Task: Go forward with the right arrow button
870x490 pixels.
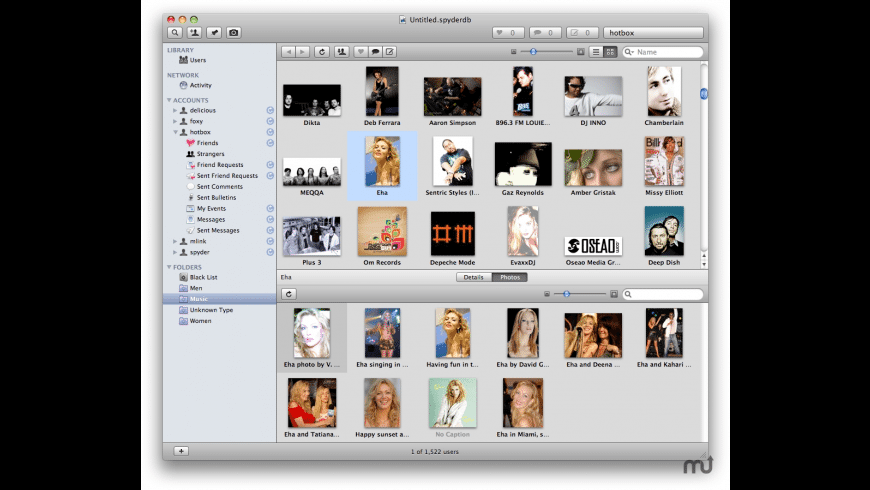Action: pyautogui.click(x=302, y=52)
